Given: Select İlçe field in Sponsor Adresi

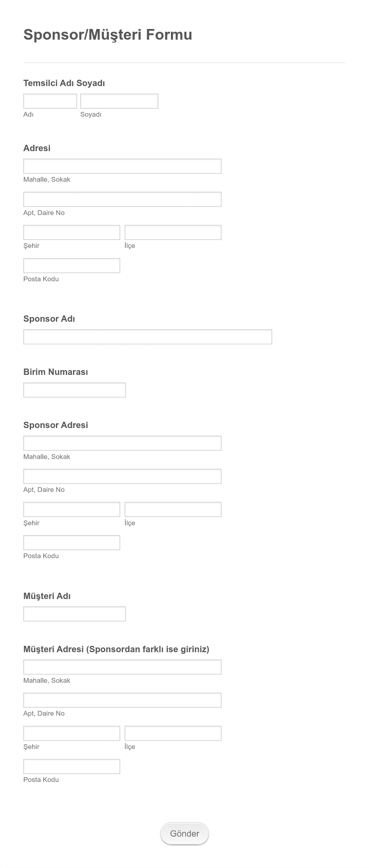Looking at the screenshot, I should [x=173, y=509].
